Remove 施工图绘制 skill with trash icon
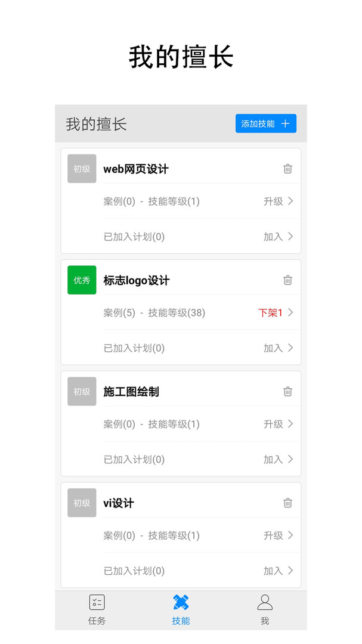Viewport: 362px width, 644px height. tap(287, 392)
